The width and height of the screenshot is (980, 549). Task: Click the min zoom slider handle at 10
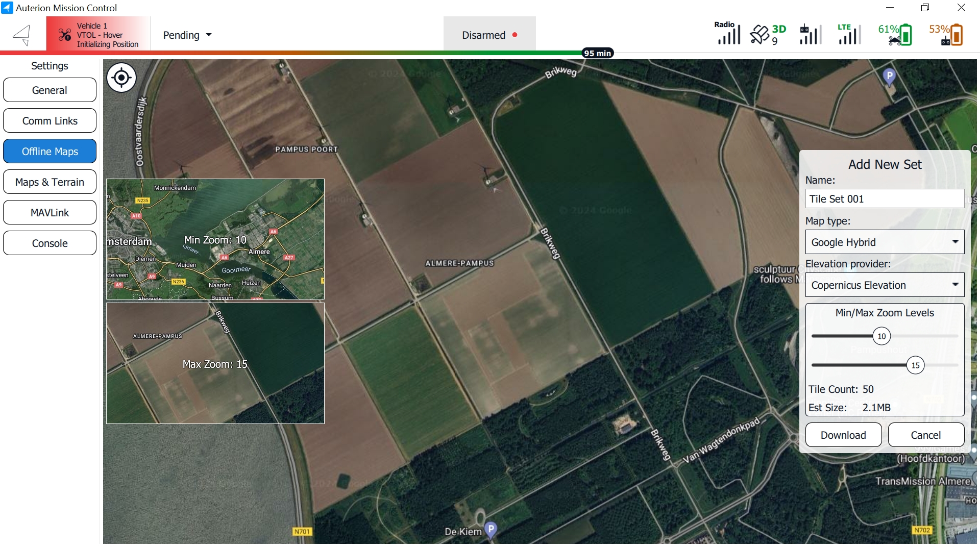tap(881, 336)
